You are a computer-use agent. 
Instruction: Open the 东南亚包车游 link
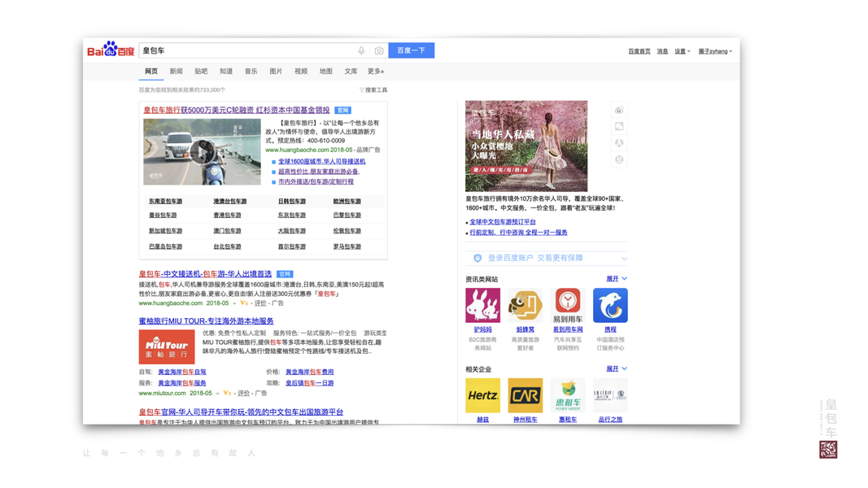165,202
